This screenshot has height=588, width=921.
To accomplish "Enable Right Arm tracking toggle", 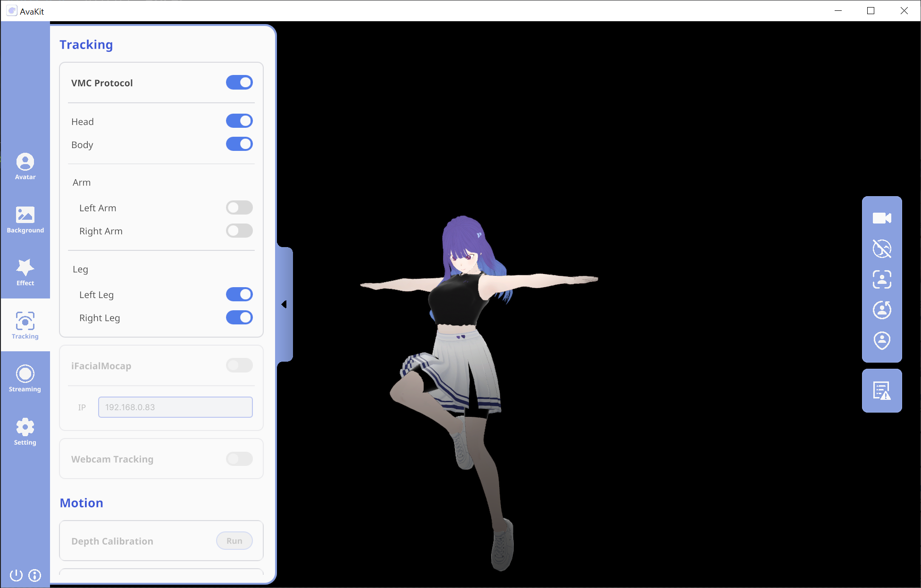I will pyautogui.click(x=239, y=231).
